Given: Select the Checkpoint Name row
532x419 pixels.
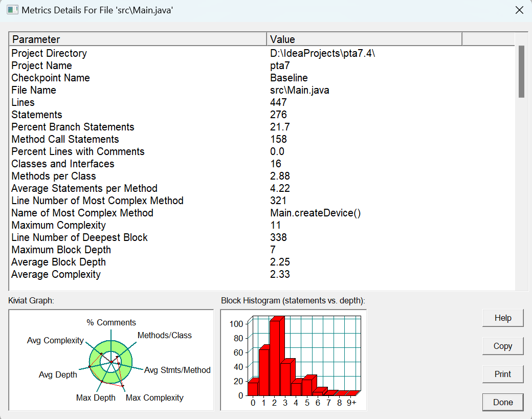Looking at the screenshot, I should (262, 78).
